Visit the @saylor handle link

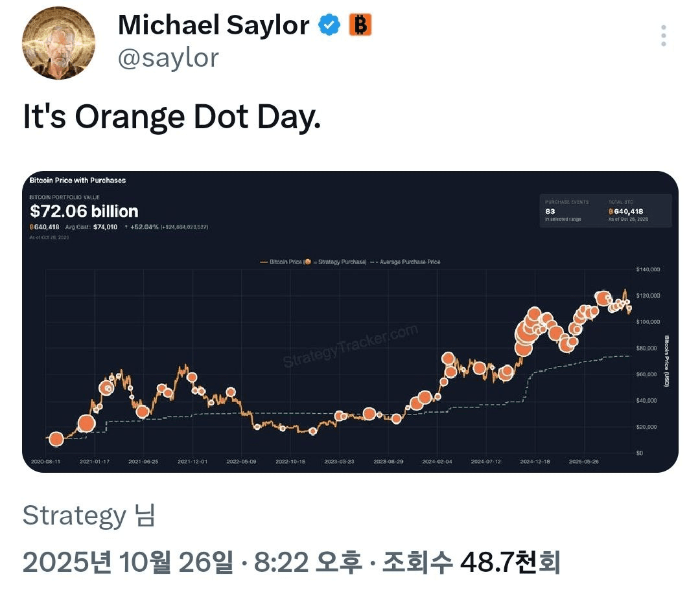[168, 58]
